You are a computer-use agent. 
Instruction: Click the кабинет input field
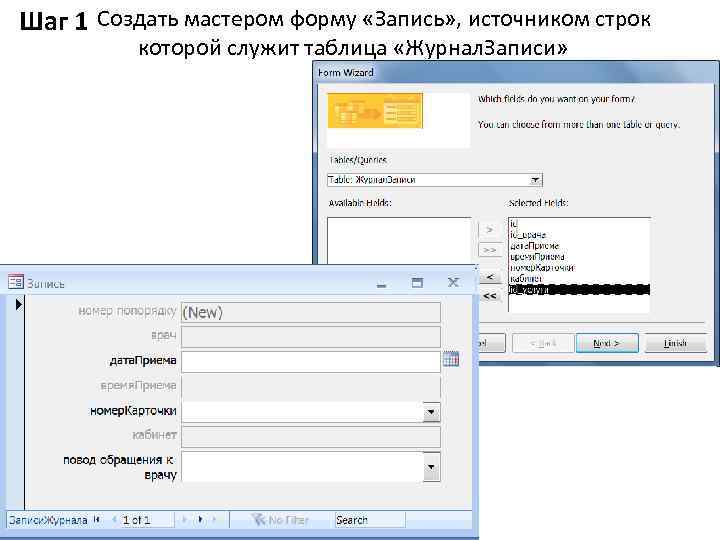coord(311,436)
